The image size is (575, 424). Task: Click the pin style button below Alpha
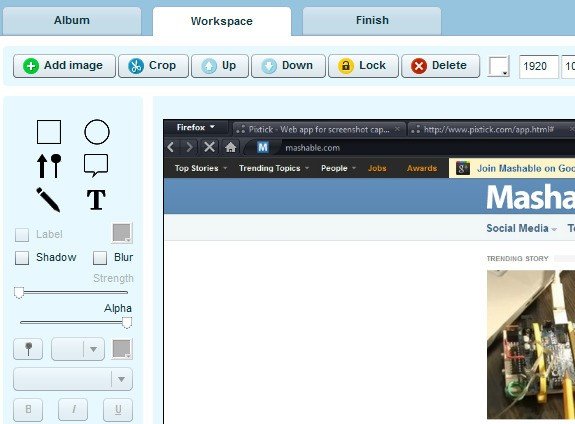click(28, 349)
